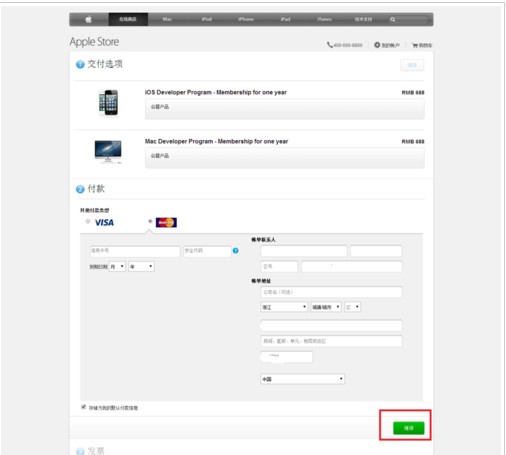
Task: Focus the building and unit address field
Action: coord(331,341)
